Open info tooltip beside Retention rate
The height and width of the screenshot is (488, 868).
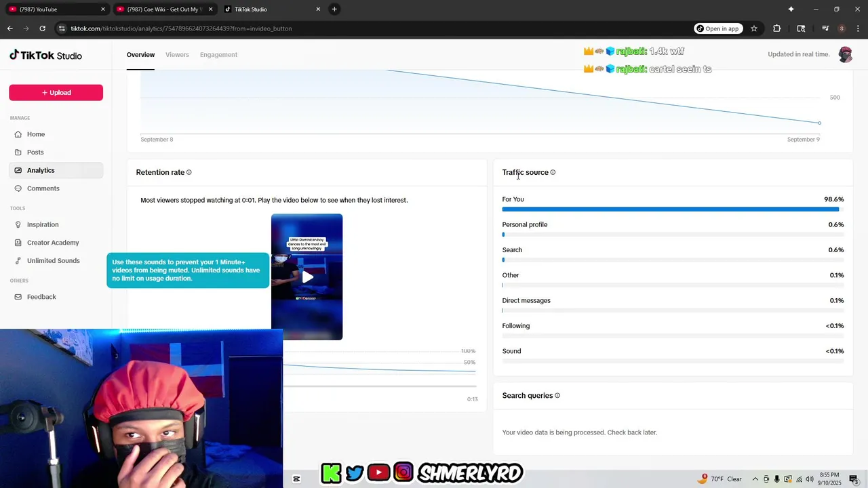tap(189, 172)
